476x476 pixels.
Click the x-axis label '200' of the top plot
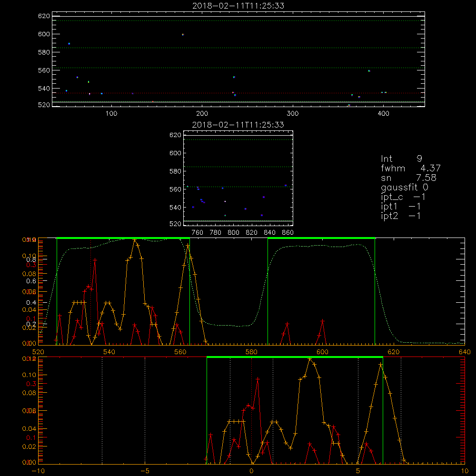click(x=202, y=114)
